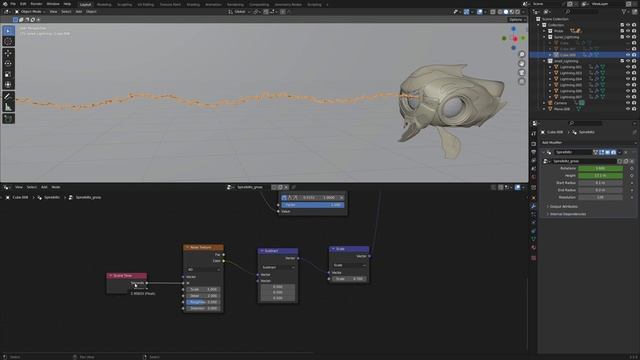
Task: Expand Internal Dependencies panel
Action: (568, 214)
